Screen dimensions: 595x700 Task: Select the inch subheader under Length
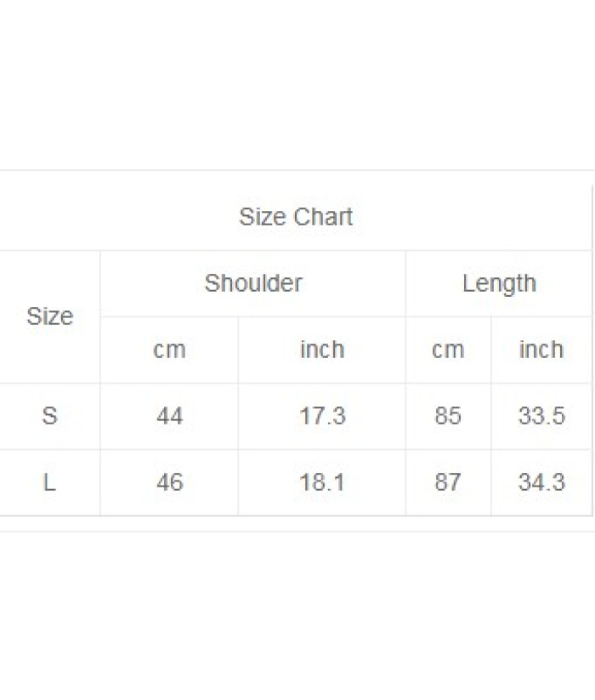tap(541, 350)
